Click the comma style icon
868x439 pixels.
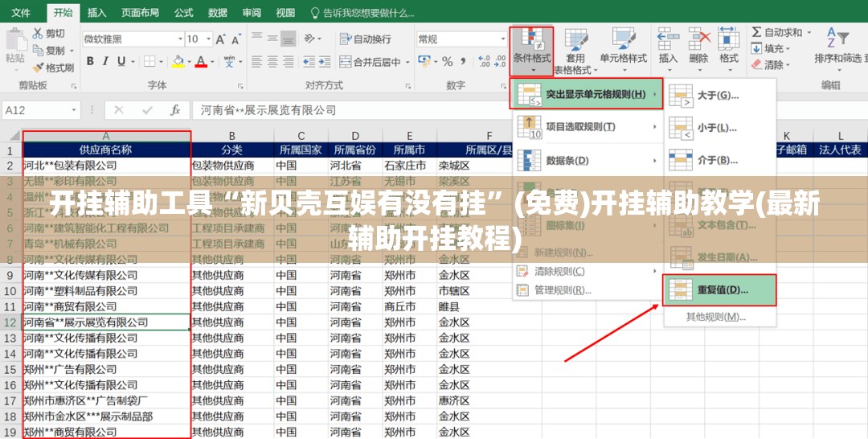tap(464, 61)
